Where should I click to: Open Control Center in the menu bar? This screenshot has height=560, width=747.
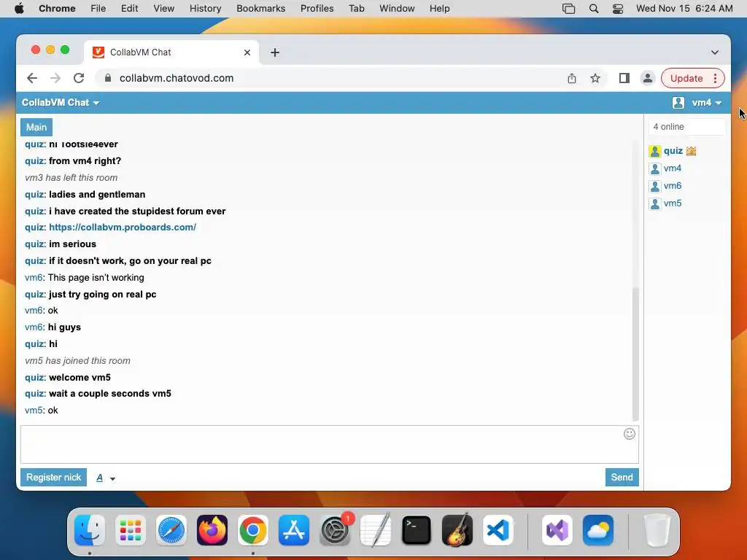(x=618, y=9)
